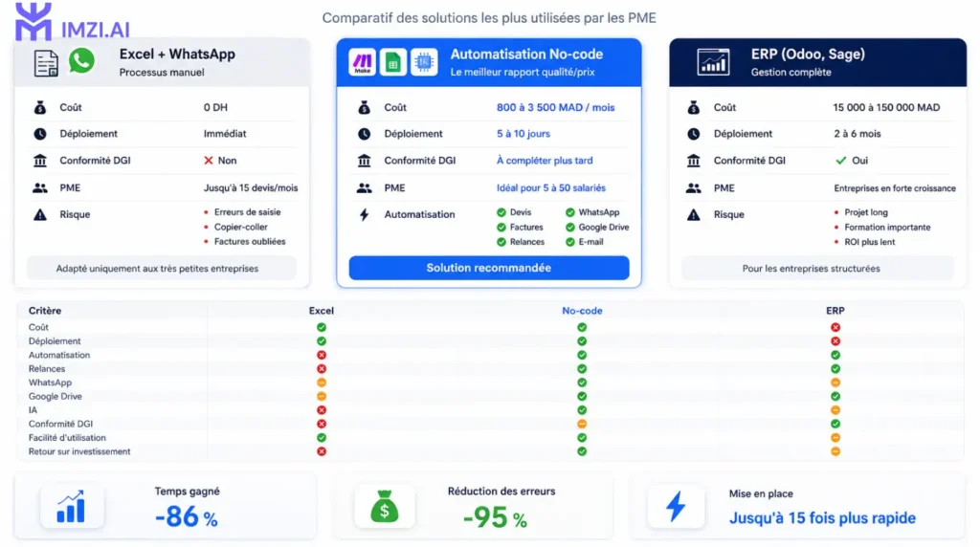Click the Factures green check in Automatisation
Image resolution: width=980 pixels, height=547 pixels.
[501, 228]
